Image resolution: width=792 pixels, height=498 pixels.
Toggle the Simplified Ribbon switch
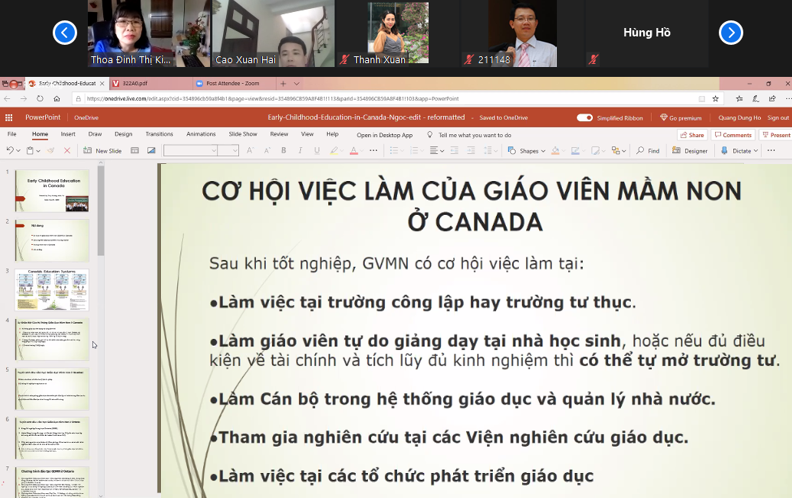click(x=585, y=118)
